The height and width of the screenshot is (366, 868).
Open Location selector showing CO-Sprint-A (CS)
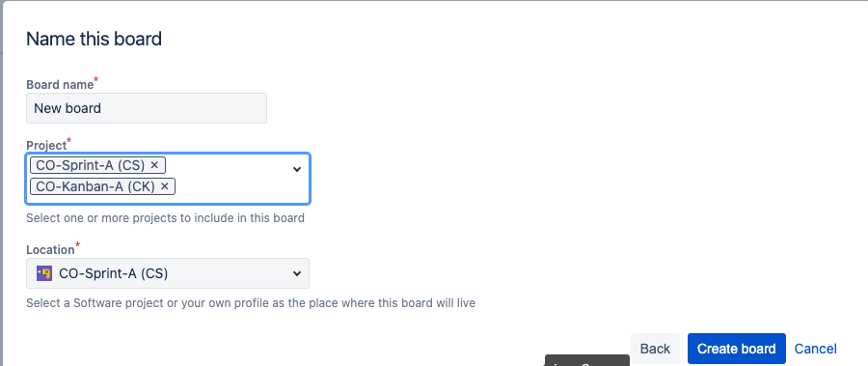(x=168, y=273)
